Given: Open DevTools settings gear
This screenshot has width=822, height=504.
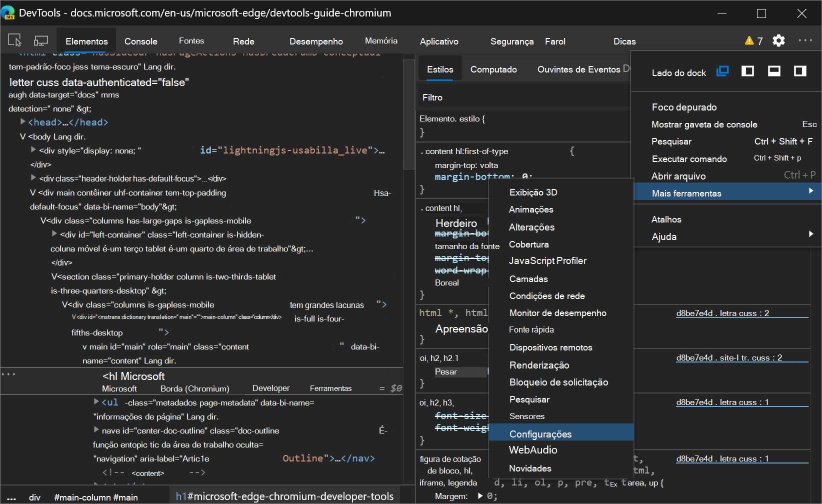Looking at the screenshot, I should [x=778, y=40].
